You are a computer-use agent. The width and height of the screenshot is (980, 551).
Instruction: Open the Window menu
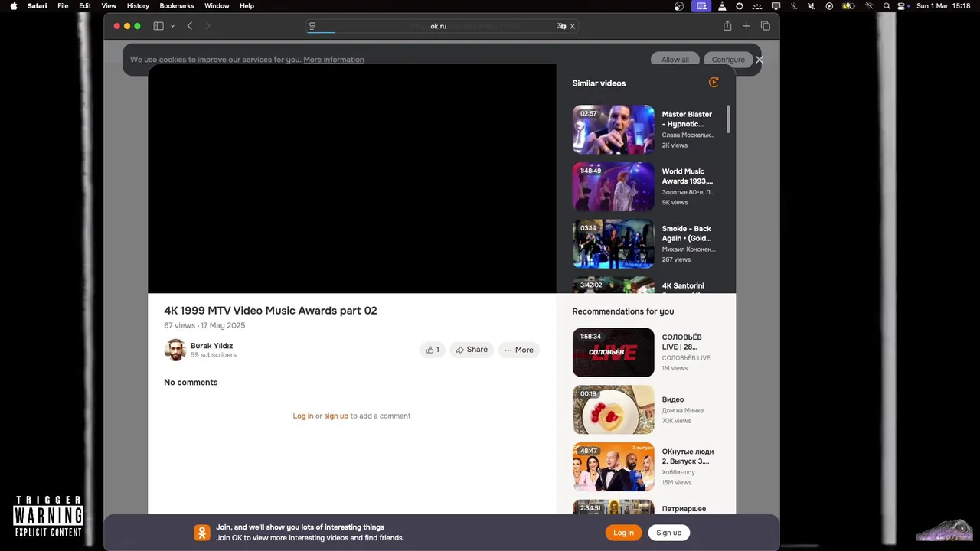[217, 5]
